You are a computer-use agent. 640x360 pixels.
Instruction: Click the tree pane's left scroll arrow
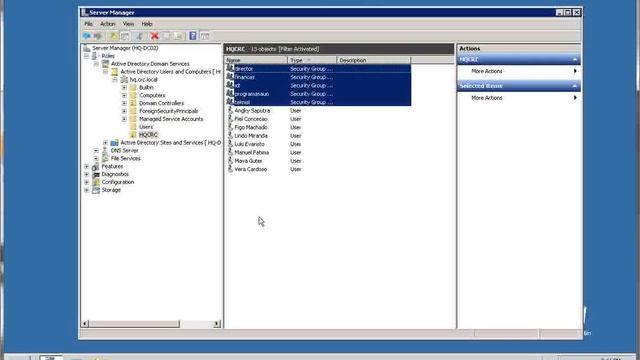[x=85, y=324]
